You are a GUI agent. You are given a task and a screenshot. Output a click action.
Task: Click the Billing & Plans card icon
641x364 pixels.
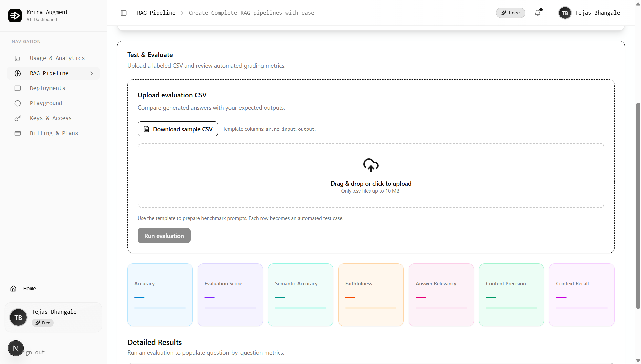coord(18,133)
